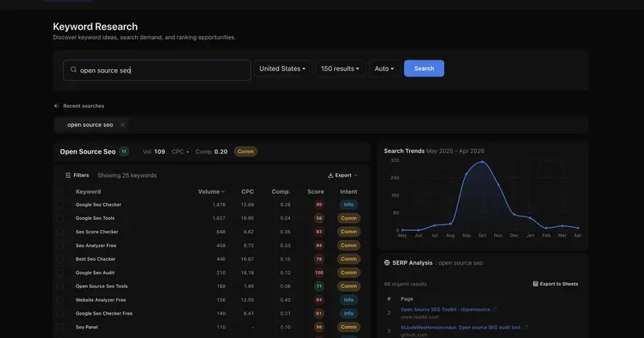644x338 pixels.
Task: Click Info badge for Website Analyzer Free
Action: tap(349, 300)
